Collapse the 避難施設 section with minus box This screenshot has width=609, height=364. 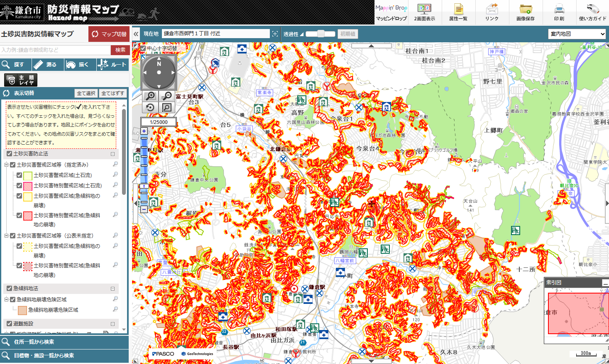[113, 324]
